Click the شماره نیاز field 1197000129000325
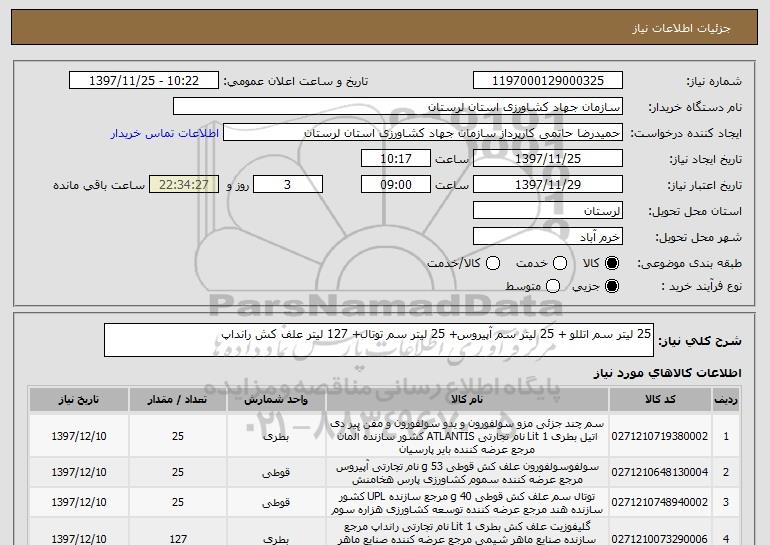Screen dimensions: 770x545 click(548, 81)
